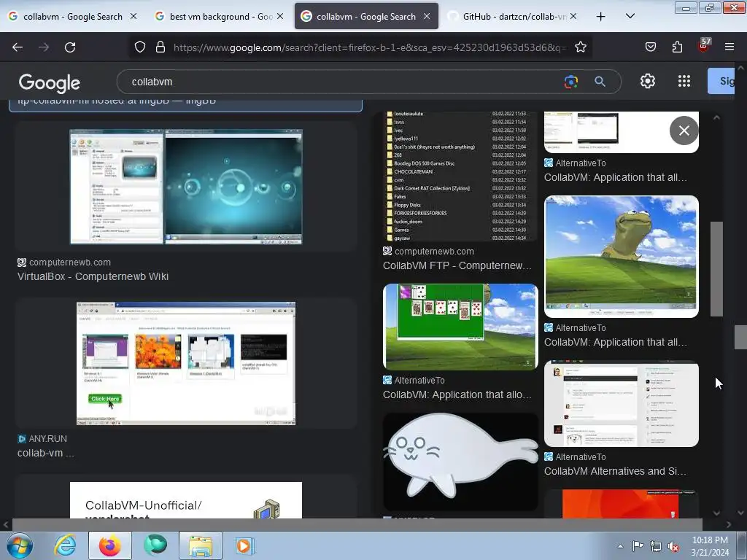Screen dimensions: 747x560
Task: Click the page's main vertical scrollbar thumb
Action: [740, 337]
